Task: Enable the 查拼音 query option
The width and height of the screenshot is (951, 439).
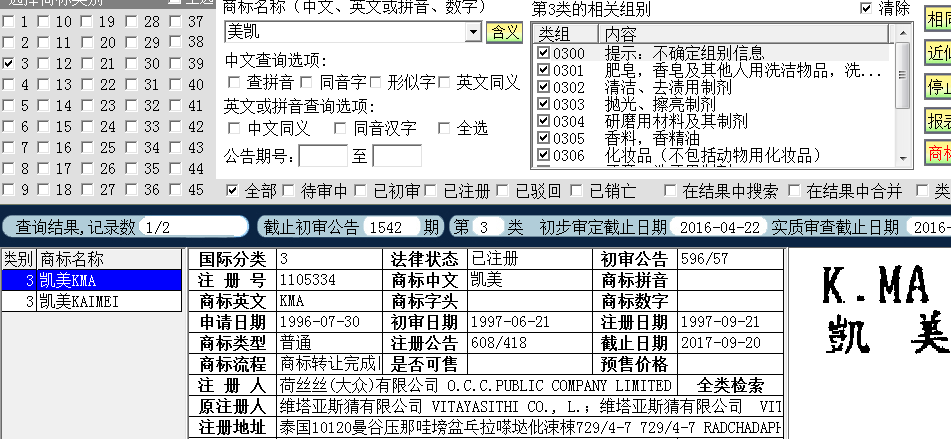Action: coord(234,82)
